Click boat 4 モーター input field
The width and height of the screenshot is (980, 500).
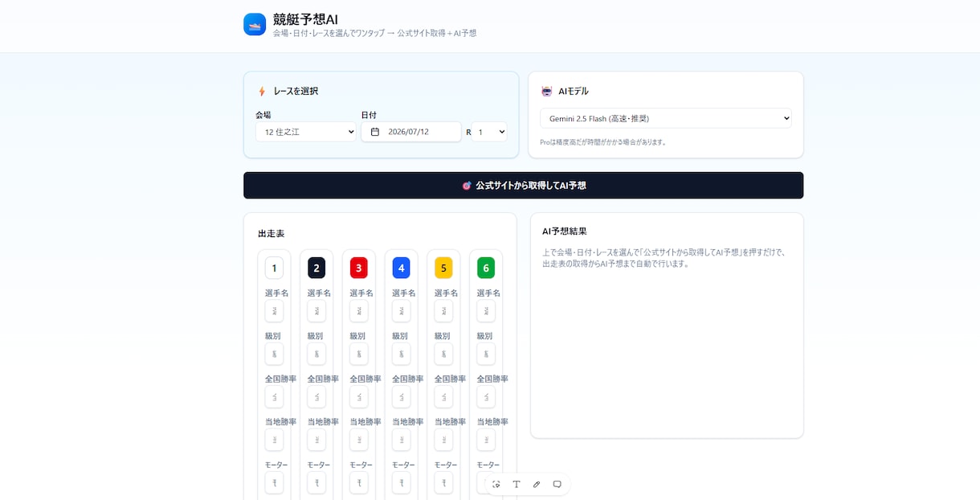(402, 483)
